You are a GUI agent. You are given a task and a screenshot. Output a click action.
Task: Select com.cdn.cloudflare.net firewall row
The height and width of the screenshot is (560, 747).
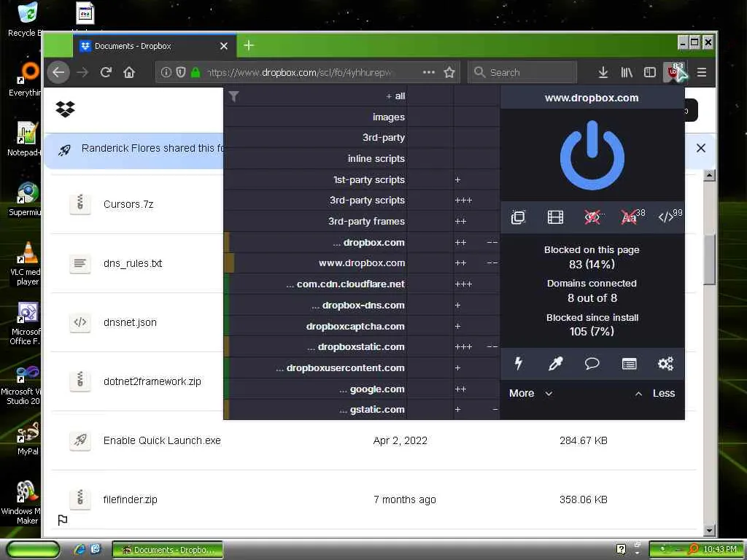point(362,284)
